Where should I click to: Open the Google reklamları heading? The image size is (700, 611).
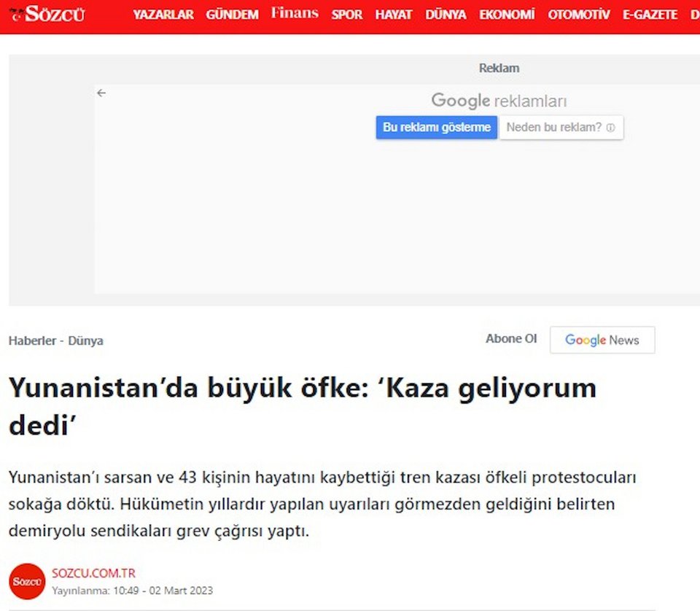(499, 101)
